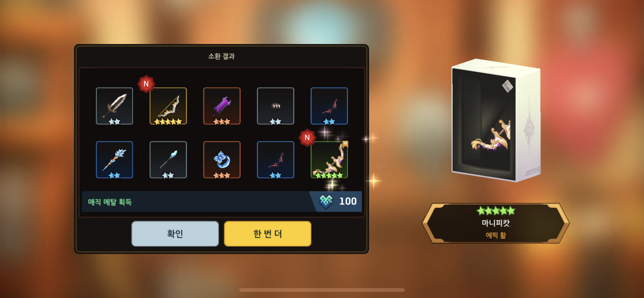Select the two-star silver sword item

point(114,106)
